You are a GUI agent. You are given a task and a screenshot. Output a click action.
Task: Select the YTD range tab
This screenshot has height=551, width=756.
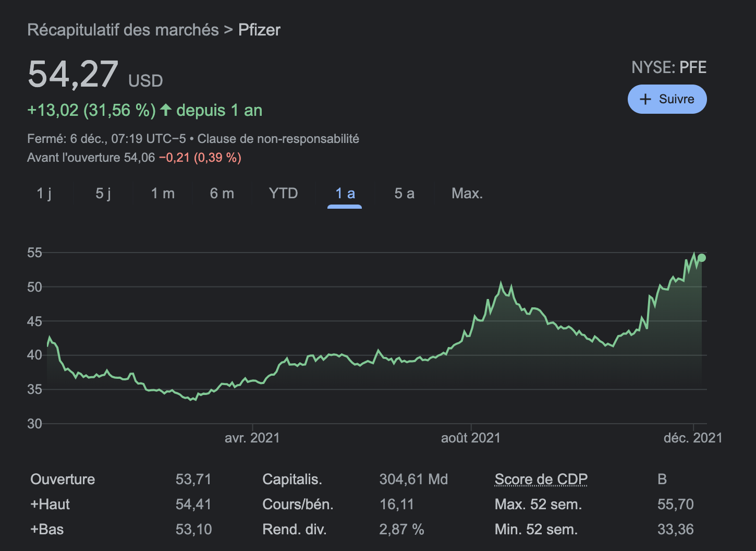click(284, 194)
